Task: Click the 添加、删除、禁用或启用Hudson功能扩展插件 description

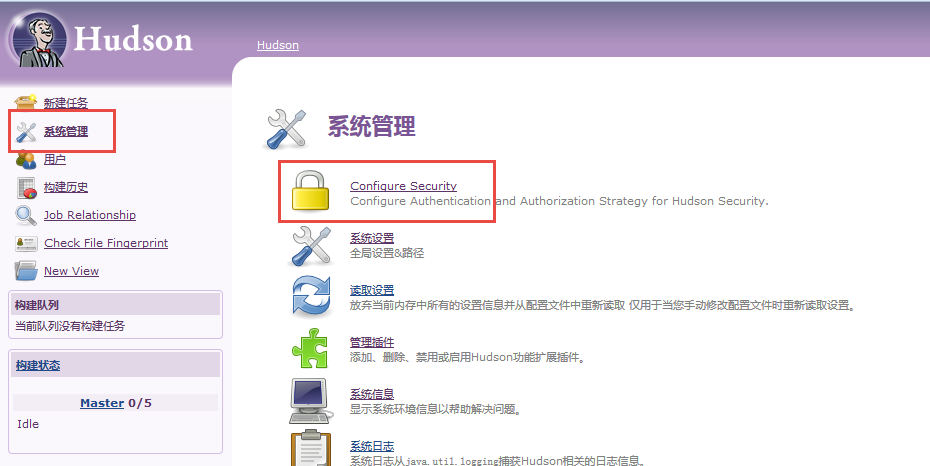Action: click(467, 358)
